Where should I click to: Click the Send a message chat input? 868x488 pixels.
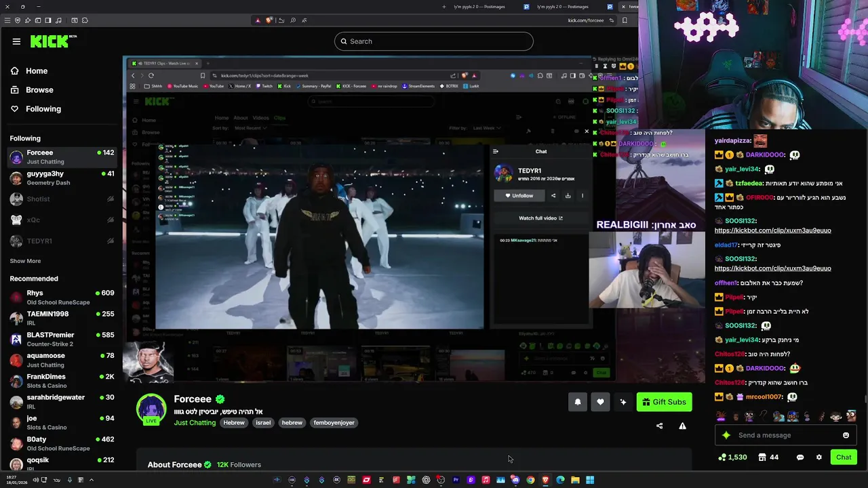(787, 435)
